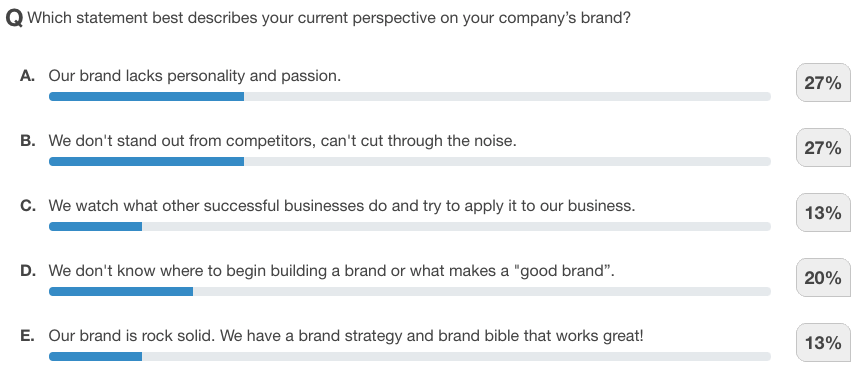The width and height of the screenshot is (860, 373).
Task: Click the 27% badge for option A
Action: click(x=823, y=83)
